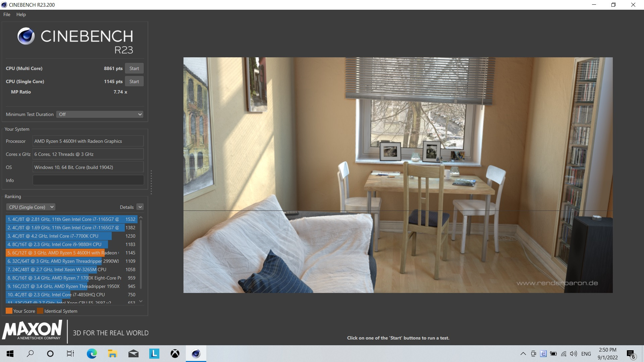Select ranking row Intel Core i9-9880H
644x362 pixels.
coord(71,244)
